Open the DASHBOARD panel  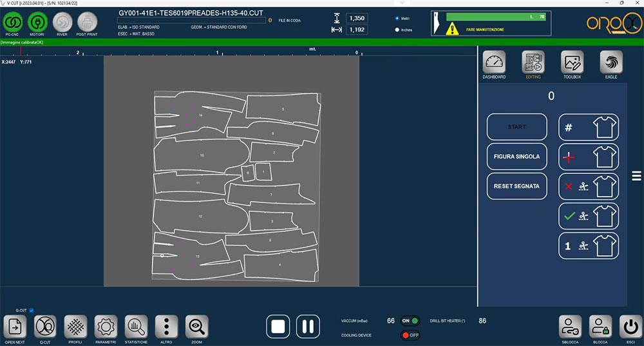point(494,62)
